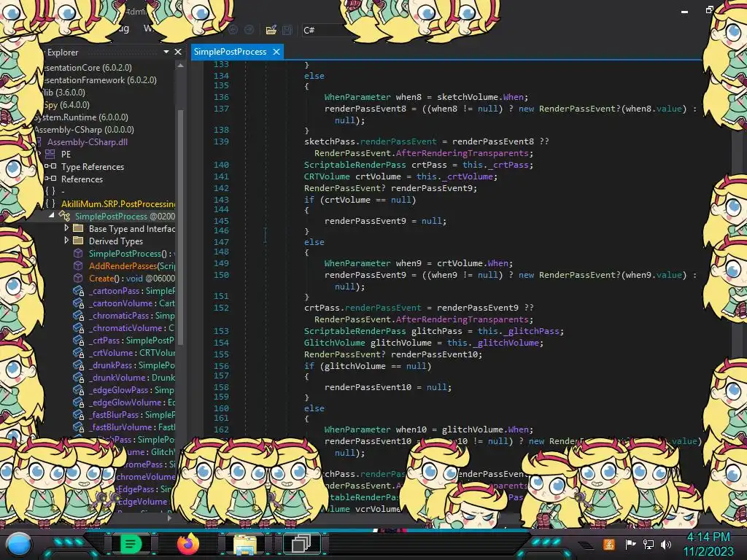This screenshot has width=747, height=560.
Task: Click the renderPassEvent property on line 152
Action: 382,308
